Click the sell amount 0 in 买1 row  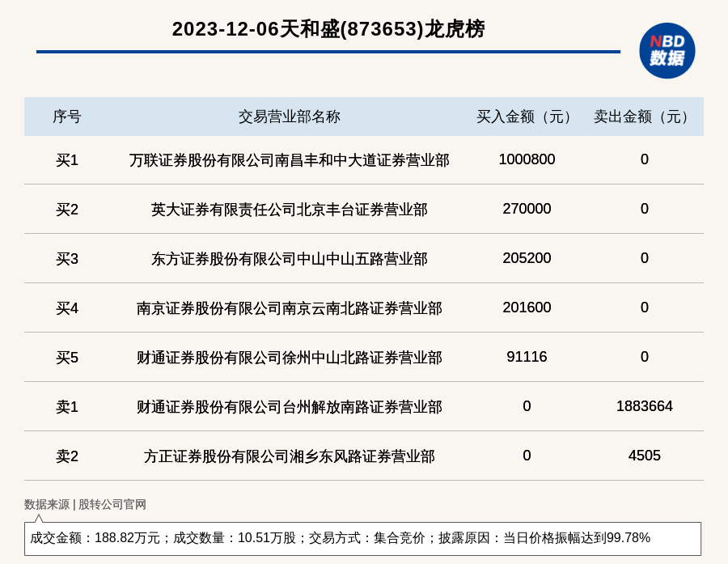645,159
